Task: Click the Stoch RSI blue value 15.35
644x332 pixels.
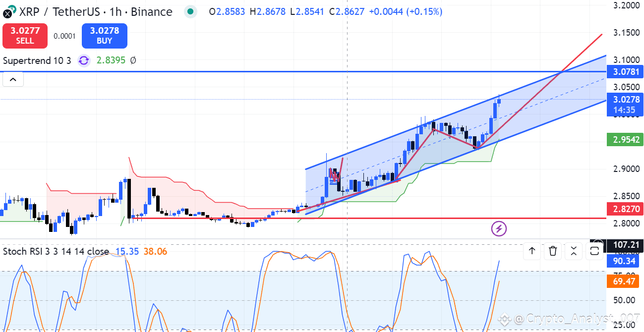Action: [x=127, y=251]
